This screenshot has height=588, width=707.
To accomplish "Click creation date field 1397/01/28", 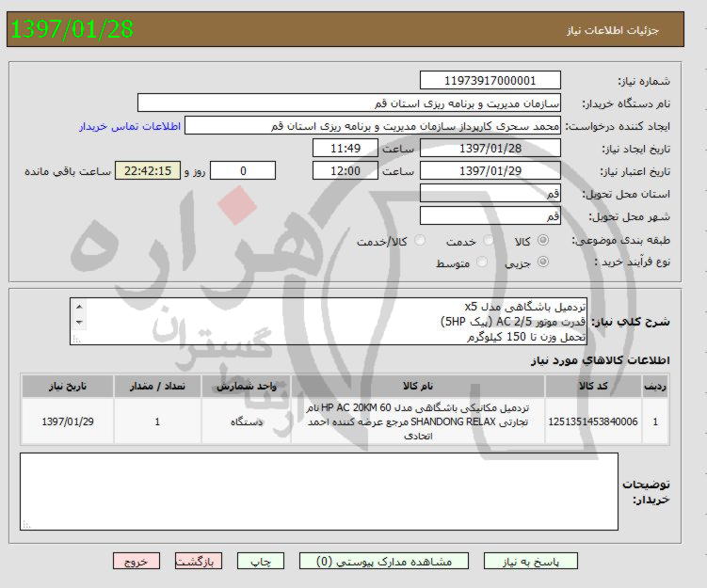I will click(x=490, y=148).
